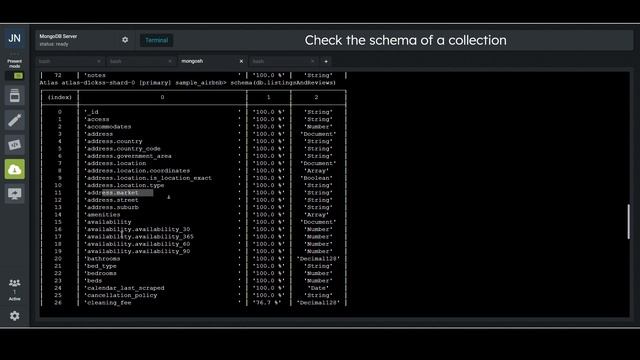Click 'cancellation_policy' field name
The width and height of the screenshot is (640, 360).
point(121,296)
